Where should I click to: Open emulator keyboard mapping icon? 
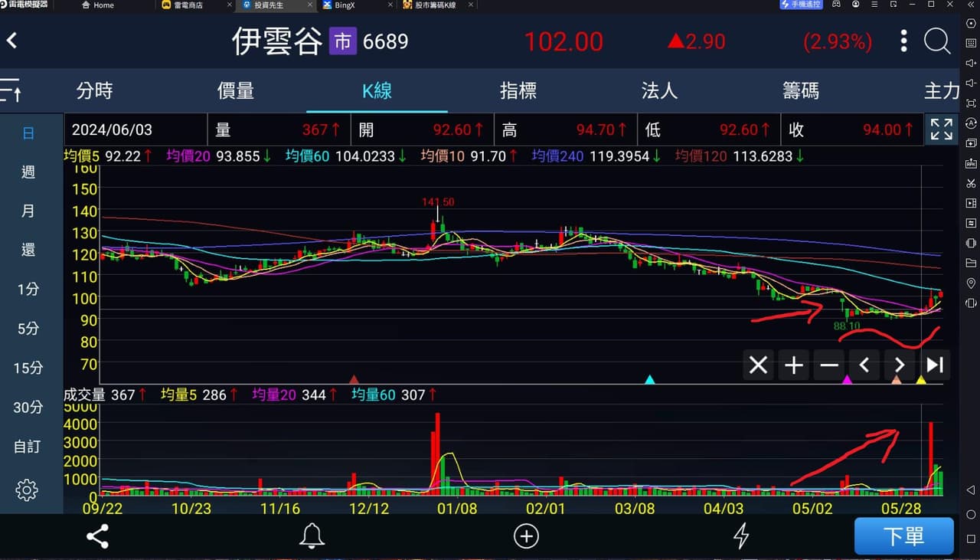point(971,43)
